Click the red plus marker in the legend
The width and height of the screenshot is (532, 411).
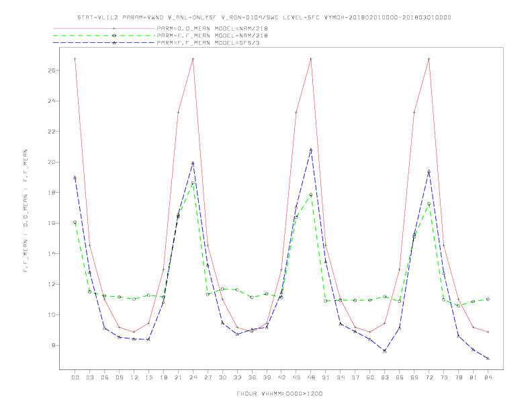pos(114,28)
